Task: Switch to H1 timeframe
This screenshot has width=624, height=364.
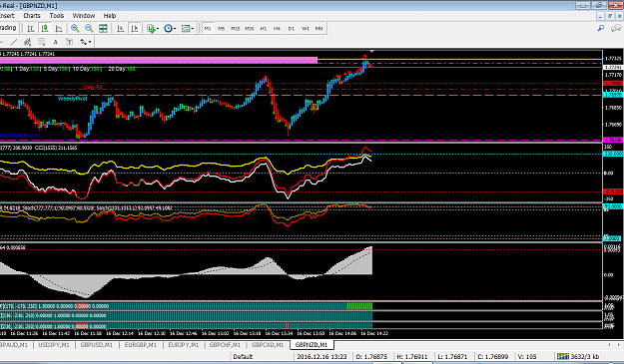Action: (264, 29)
